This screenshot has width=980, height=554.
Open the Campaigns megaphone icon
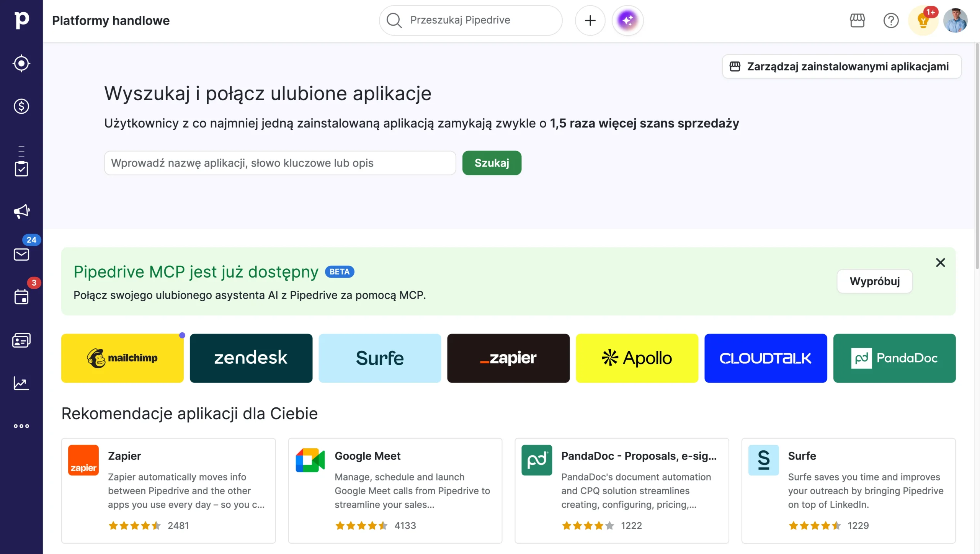21,211
